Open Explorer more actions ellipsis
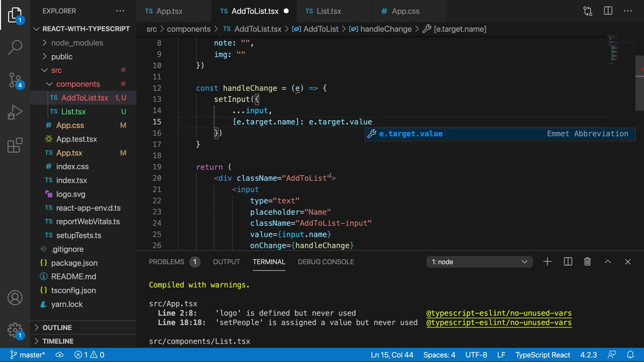The width and height of the screenshot is (644, 362). pos(120,11)
